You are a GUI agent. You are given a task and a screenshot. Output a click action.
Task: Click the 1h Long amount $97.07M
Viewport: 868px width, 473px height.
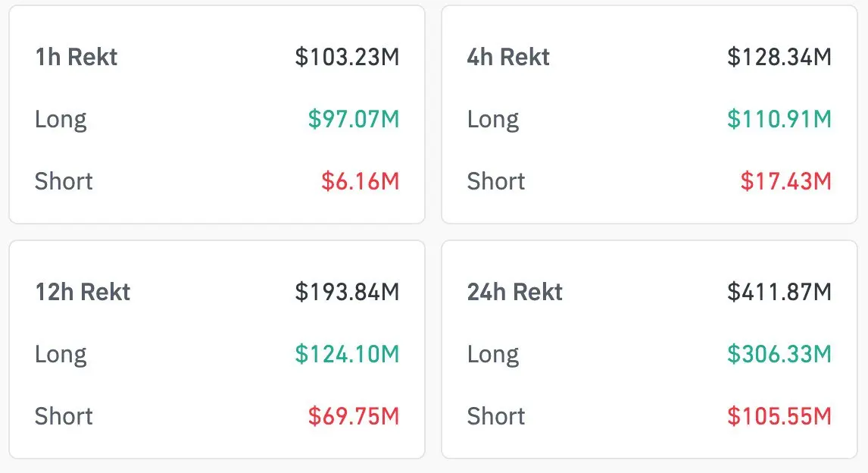pos(353,119)
